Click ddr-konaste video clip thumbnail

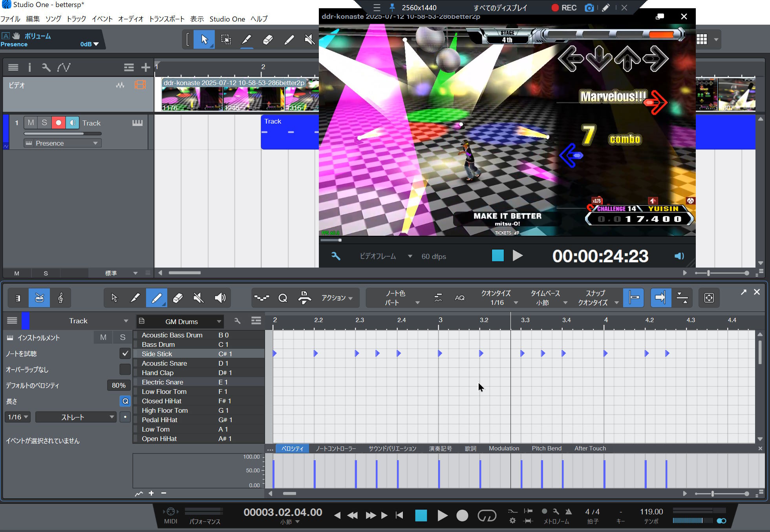[240, 95]
